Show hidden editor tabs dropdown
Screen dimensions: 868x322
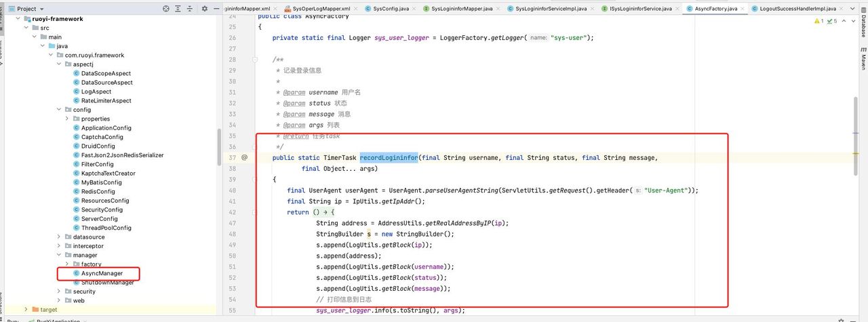pyautogui.click(x=854, y=9)
